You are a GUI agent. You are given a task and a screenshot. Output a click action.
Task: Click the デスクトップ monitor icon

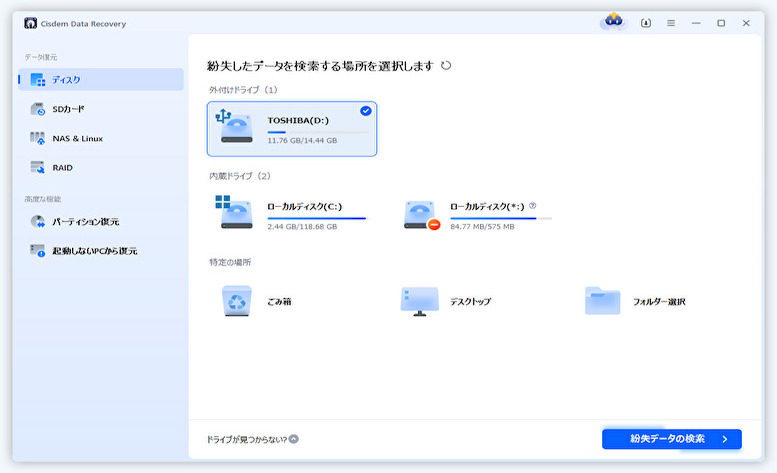point(420,301)
